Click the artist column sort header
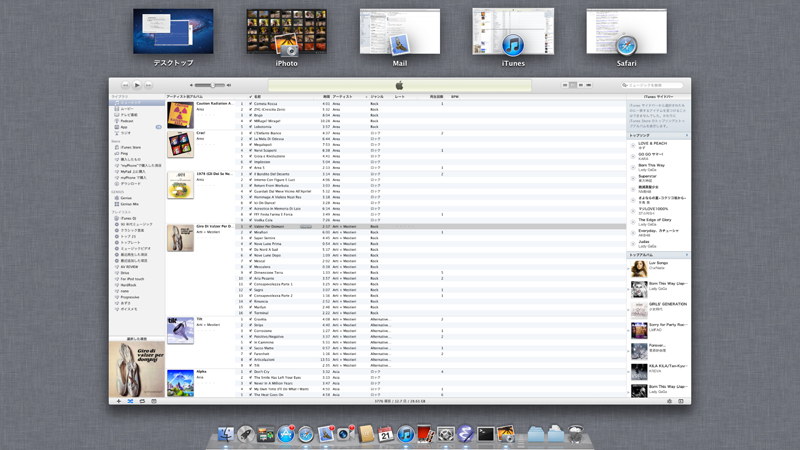 343,97
